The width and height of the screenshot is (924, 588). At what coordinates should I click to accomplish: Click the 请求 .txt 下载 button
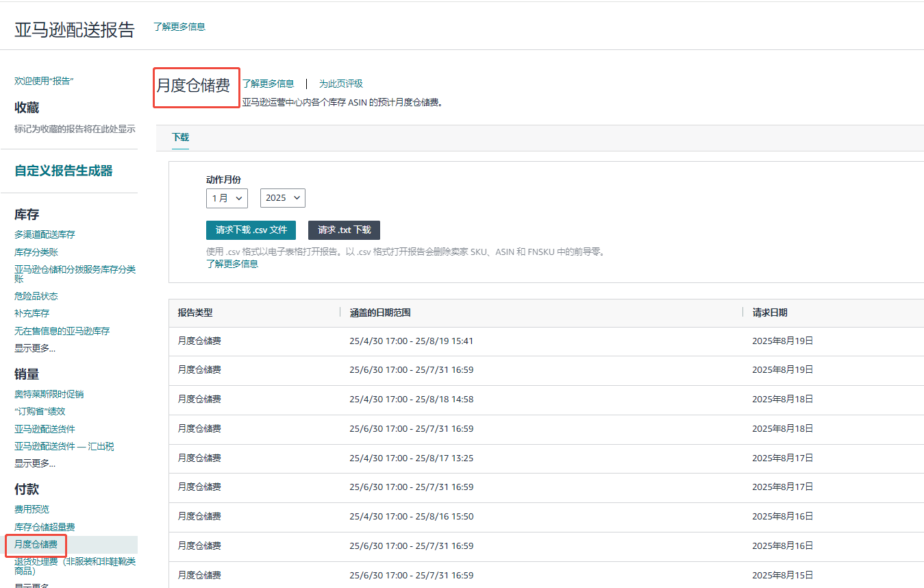pos(344,230)
